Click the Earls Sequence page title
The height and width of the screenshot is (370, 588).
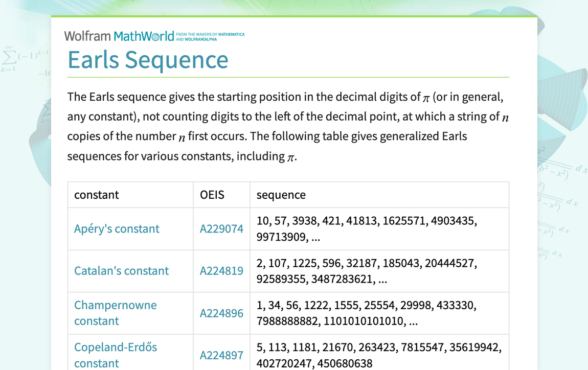point(148,60)
